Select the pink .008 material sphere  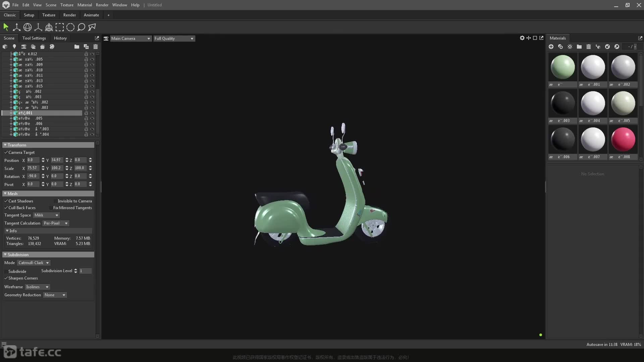(623, 139)
